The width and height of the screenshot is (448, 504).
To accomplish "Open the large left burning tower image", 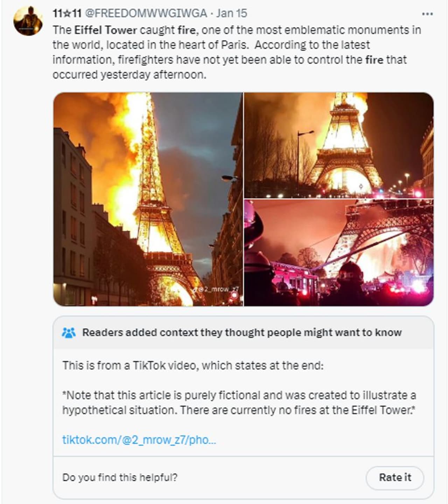I will point(148,199).
